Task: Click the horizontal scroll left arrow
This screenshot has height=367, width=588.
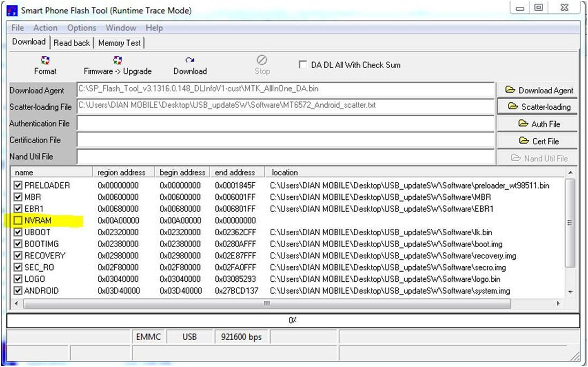Action: pyautogui.click(x=16, y=303)
